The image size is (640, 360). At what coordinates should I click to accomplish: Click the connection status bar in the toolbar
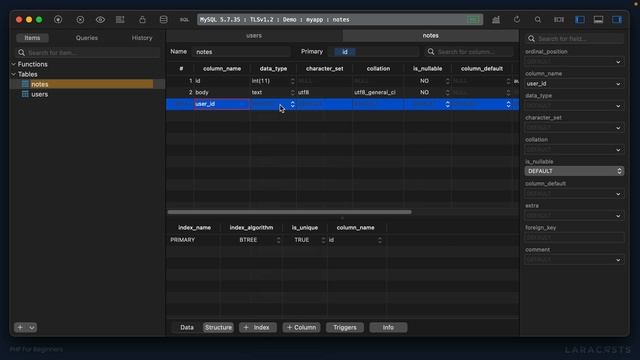340,20
